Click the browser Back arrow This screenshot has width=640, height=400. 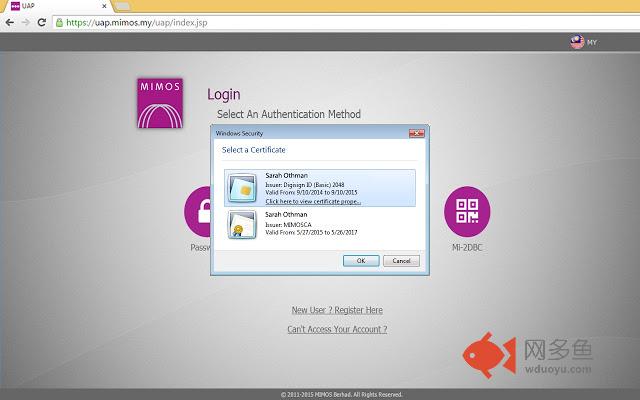(9, 22)
